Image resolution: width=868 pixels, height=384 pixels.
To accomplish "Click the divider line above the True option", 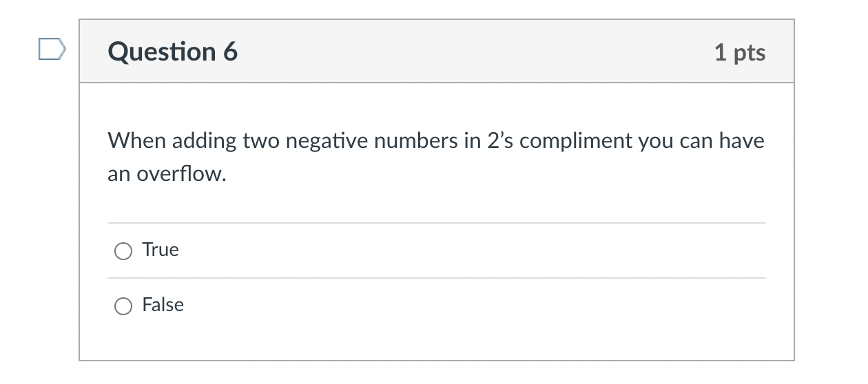I will pyautogui.click(x=437, y=223).
